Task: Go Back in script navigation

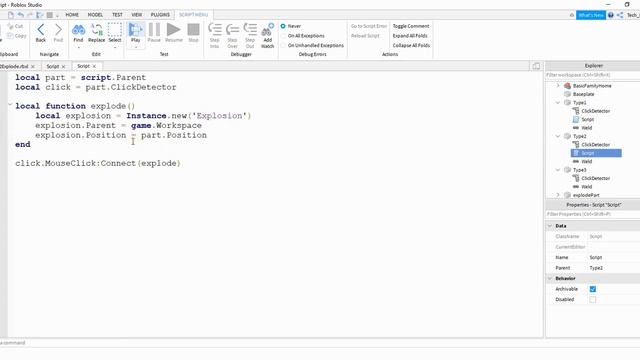Action: click(x=40, y=33)
